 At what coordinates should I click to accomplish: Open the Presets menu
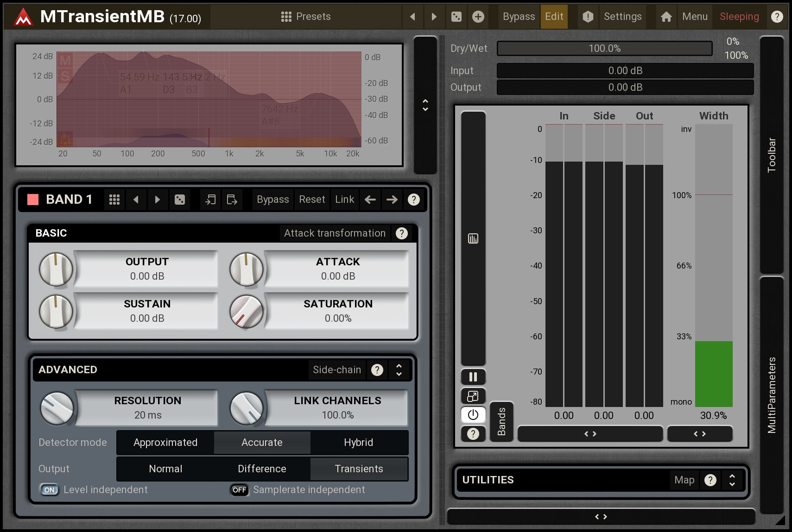click(306, 17)
